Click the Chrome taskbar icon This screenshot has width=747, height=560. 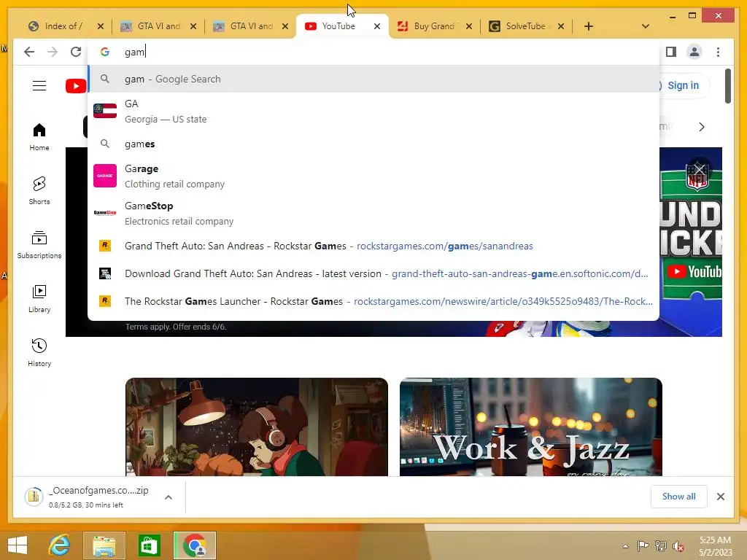click(x=194, y=545)
